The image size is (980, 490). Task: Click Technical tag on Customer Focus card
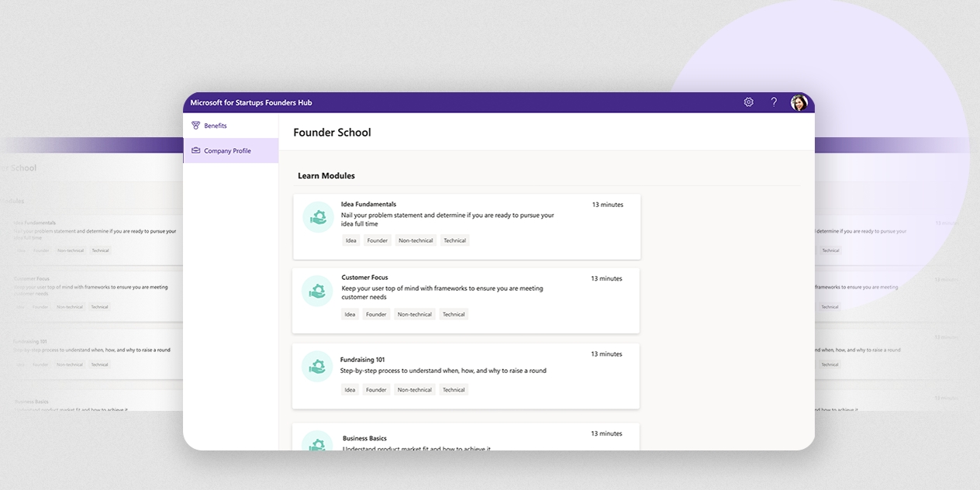[454, 314]
